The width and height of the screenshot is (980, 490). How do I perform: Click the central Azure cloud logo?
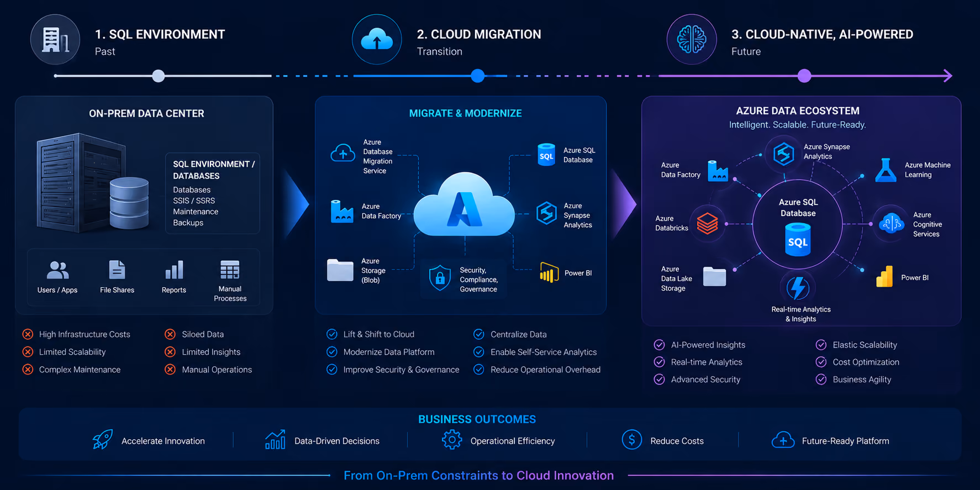465,204
